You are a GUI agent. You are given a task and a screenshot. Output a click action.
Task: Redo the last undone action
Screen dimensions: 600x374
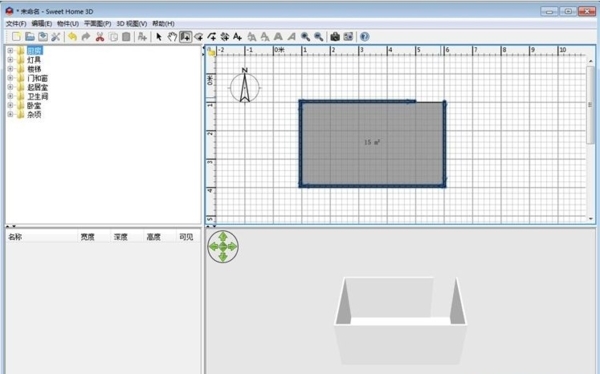pos(86,37)
